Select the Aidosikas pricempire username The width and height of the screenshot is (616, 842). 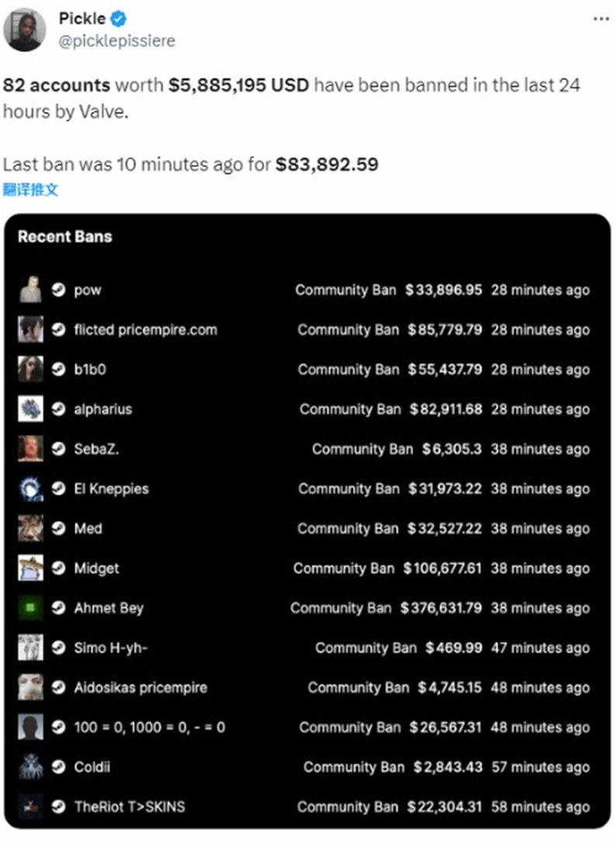pos(140,688)
